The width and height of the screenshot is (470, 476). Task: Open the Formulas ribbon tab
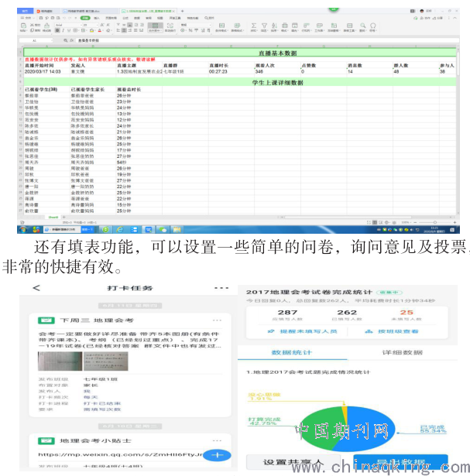click(125, 18)
